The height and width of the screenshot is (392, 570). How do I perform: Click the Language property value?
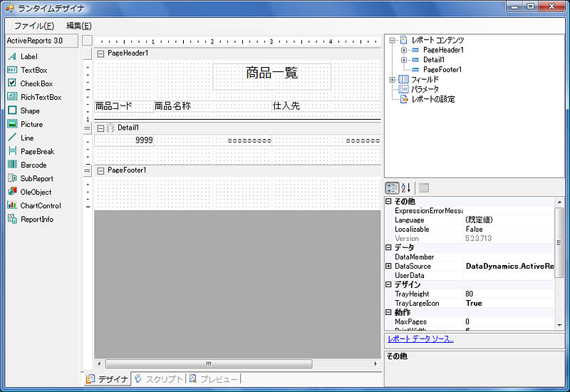tap(509, 220)
